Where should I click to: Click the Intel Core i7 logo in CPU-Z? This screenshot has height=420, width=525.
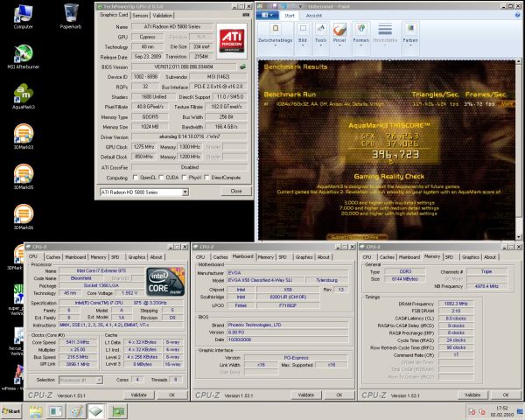[165, 281]
